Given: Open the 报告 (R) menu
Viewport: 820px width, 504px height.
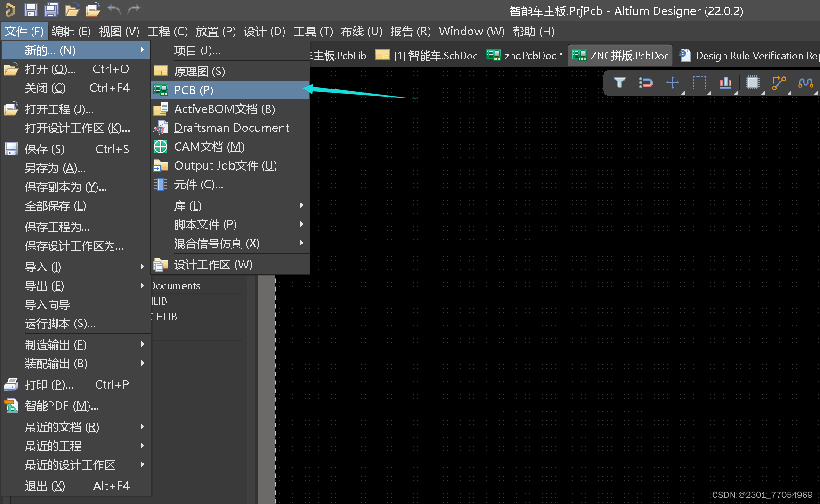Looking at the screenshot, I should pos(411,32).
